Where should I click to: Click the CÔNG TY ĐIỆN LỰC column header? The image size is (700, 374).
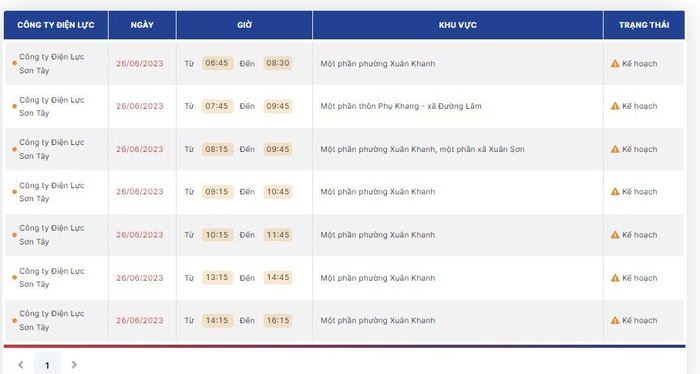(x=56, y=25)
